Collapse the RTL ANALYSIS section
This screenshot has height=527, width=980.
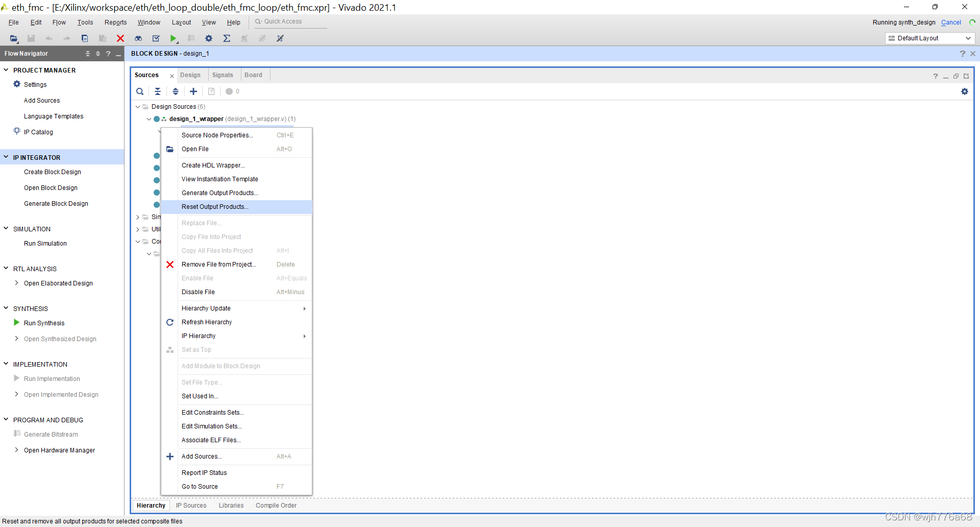click(6, 269)
